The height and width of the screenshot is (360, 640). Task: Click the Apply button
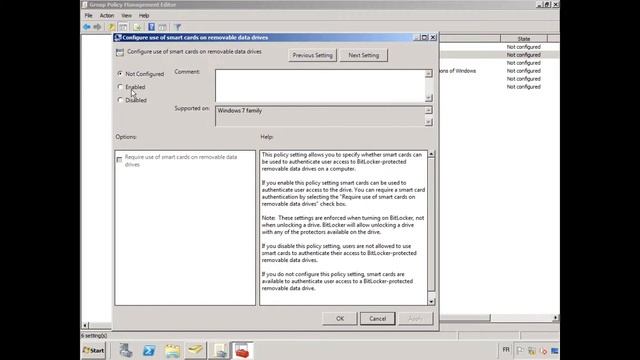point(415,318)
